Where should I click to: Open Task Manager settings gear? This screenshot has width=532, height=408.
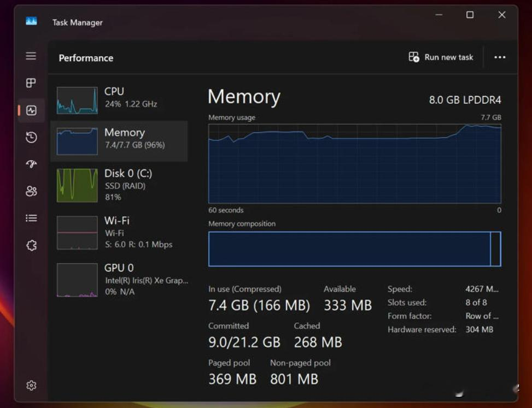(x=31, y=385)
